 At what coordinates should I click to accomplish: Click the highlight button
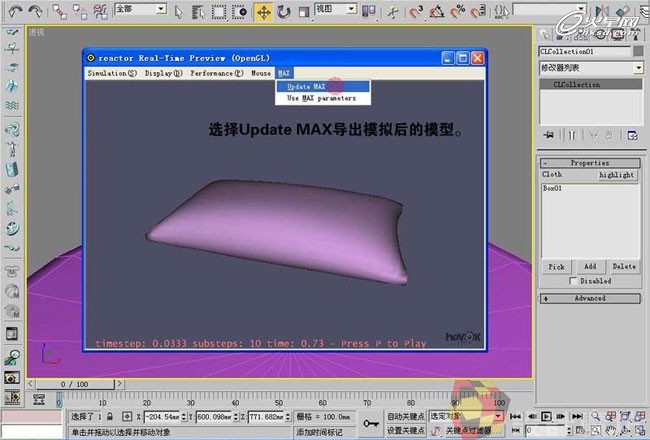pos(617,174)
